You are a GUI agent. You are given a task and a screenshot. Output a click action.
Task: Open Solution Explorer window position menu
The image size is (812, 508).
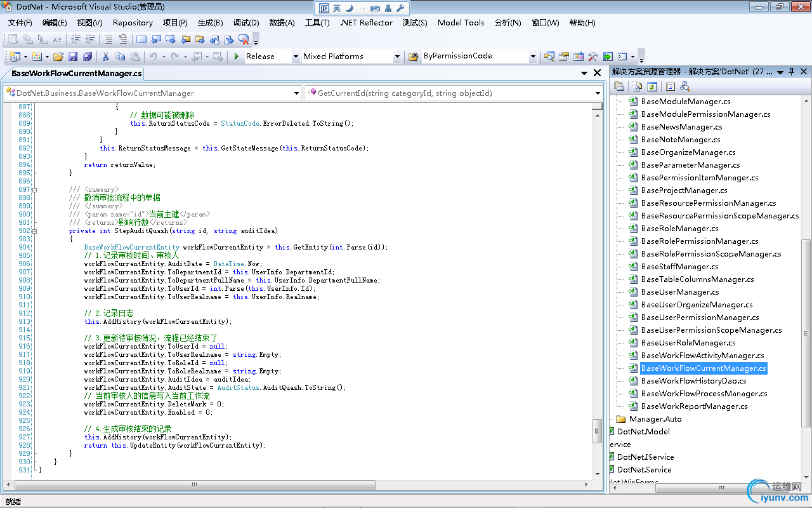(x=780, y=72)
